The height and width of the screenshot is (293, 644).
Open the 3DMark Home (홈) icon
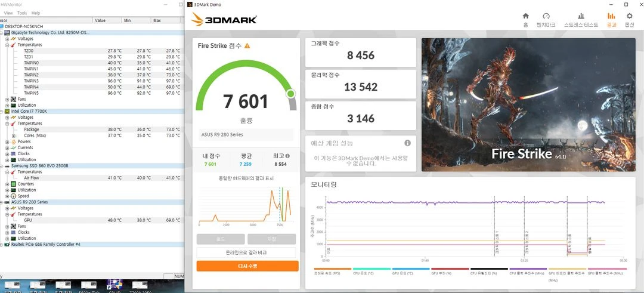[x=525, y=16]
